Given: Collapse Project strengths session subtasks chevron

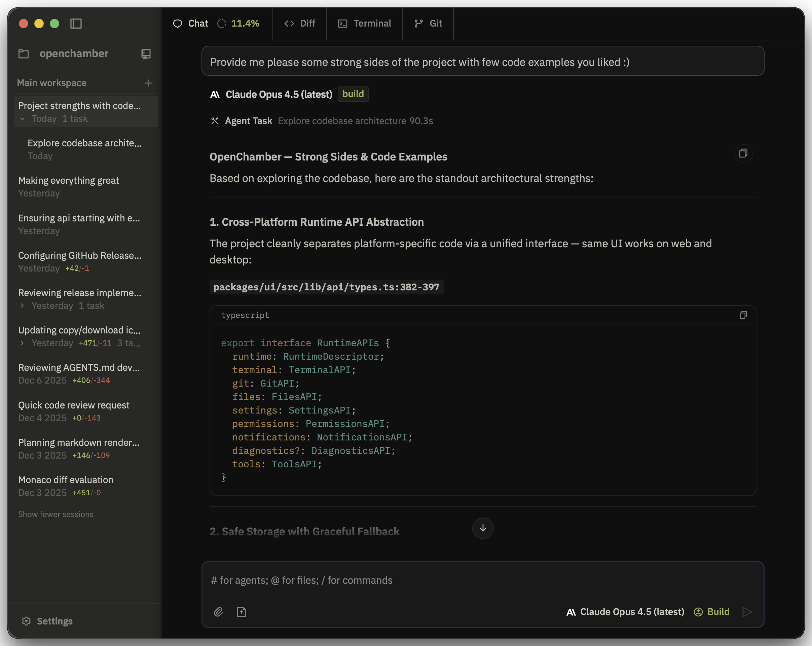Looking at the screenshot, I should point(22,119).
